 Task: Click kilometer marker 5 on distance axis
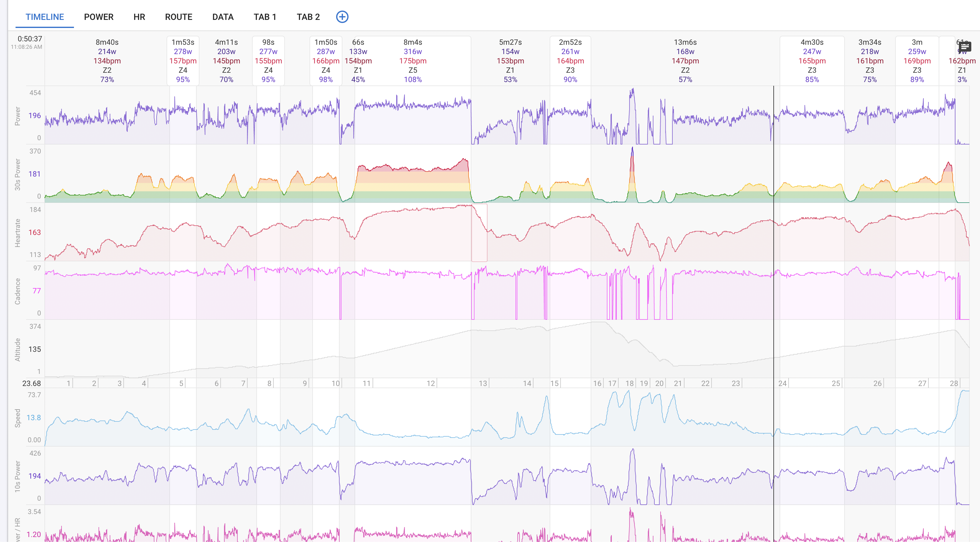[x=181, y=383]
